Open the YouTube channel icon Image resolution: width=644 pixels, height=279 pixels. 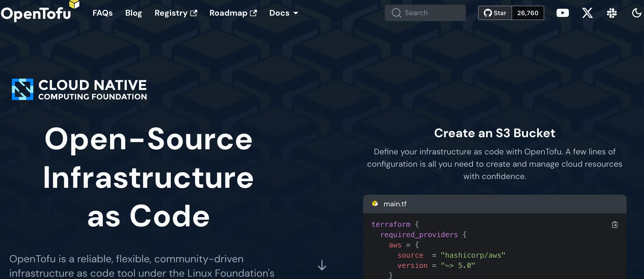(x=562, y=13)
